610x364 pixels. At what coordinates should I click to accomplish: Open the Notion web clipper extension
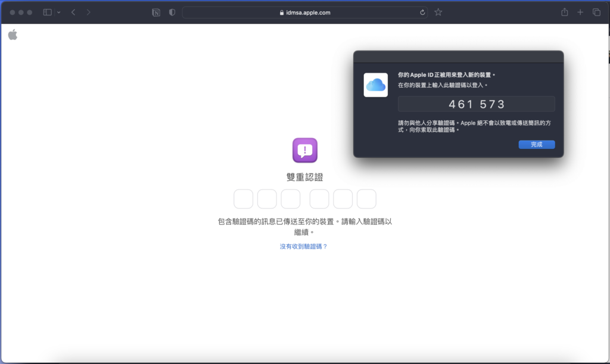pos(156,13)
